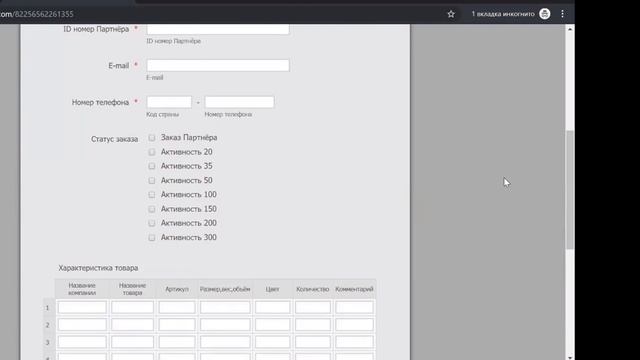Screen dimensions: 640x360
Task: Click the 'Комментарий' column header
Action: pos(354,289)
